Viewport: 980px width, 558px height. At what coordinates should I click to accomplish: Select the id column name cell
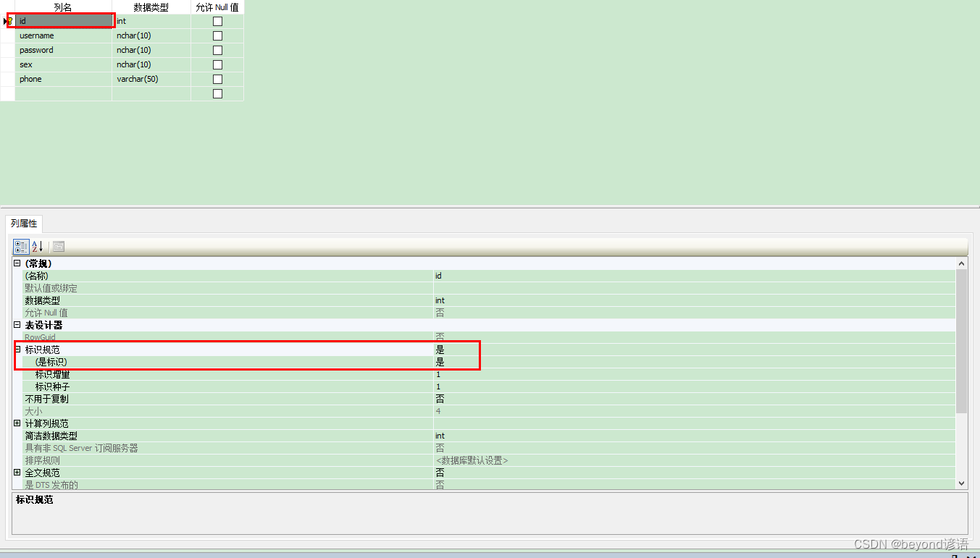(x=63, y=21)
